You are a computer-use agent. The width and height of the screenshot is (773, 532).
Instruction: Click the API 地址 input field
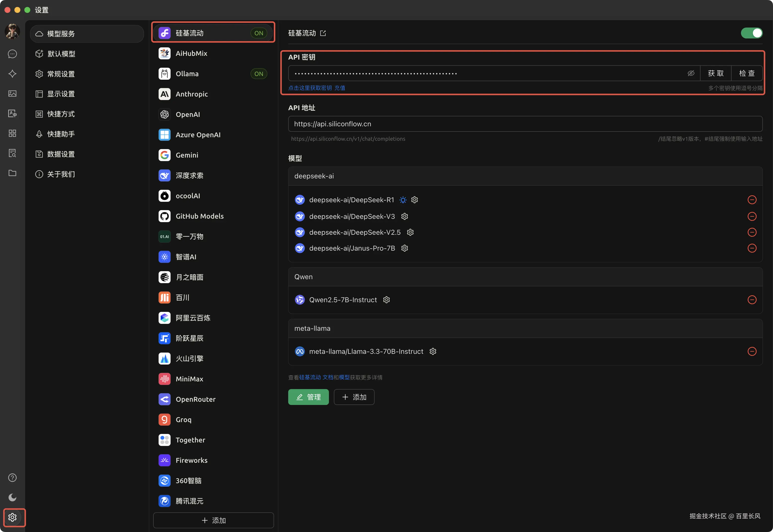pos(525,124)
